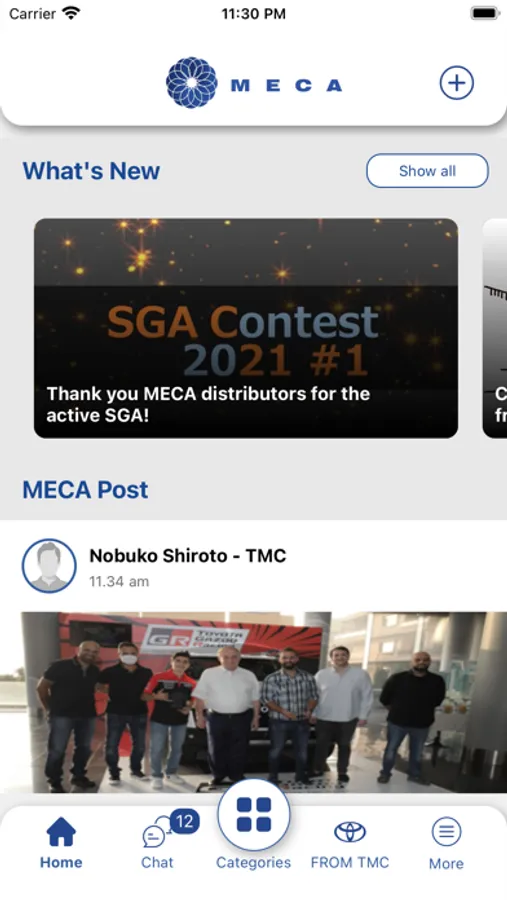
Task: Open the MECA flower logo
Action: pos(192,83)
